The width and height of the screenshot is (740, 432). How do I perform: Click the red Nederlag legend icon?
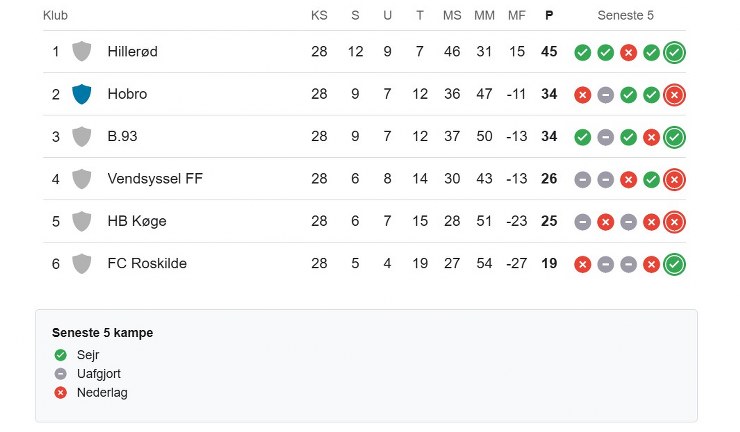60,393
